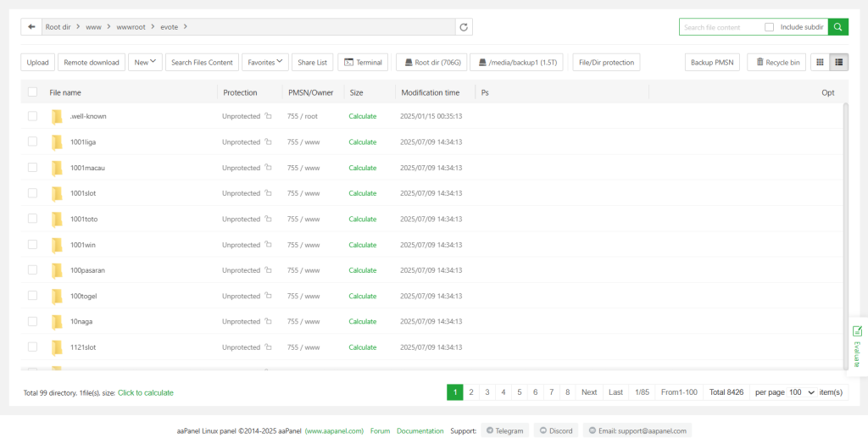Click the back arrow in path bar

click(x=31, y=27)
